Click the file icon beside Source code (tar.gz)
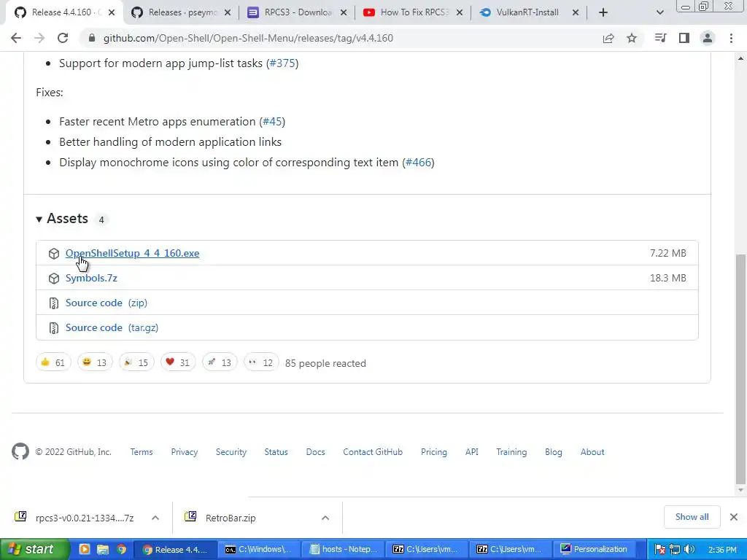The height and width of the screenshot is (560, 747). [x=54, y=327]
